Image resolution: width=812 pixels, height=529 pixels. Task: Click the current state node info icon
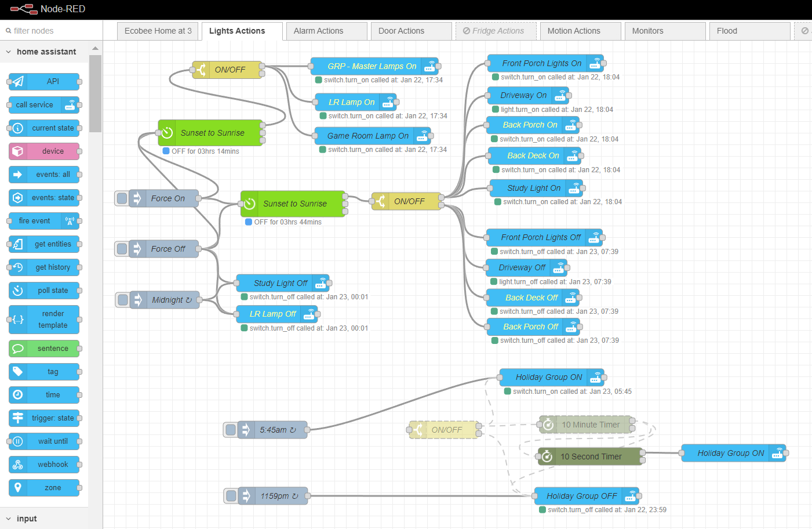tap(18, 128)
